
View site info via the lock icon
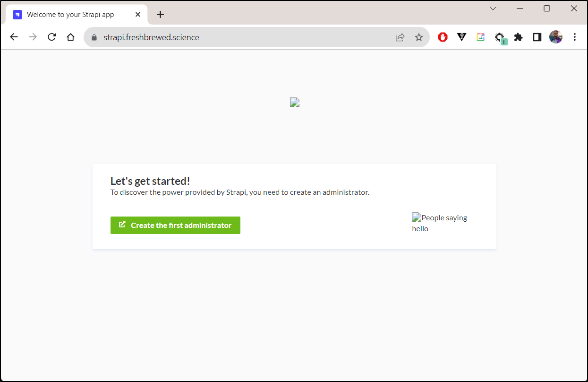94,37
